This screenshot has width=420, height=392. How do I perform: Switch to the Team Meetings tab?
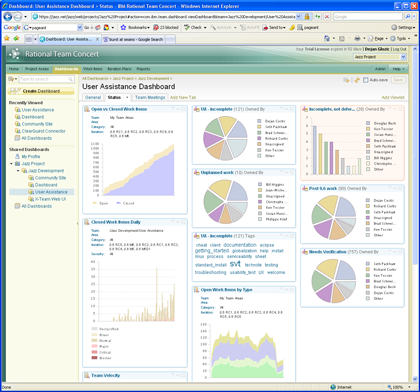(x=150, y=97)
